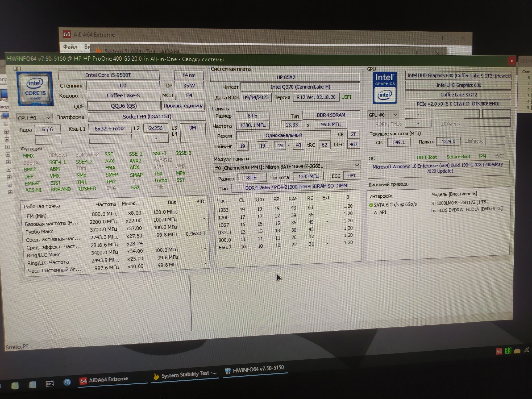Click the DDR4-2666 / PC4-21300 module type field
532x399 pixels.
296,187
